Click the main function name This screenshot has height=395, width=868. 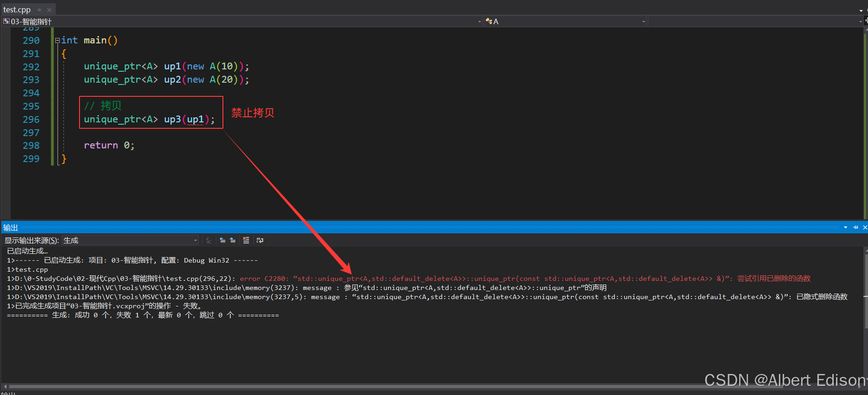pyautogui.click(x=95, y=41)
